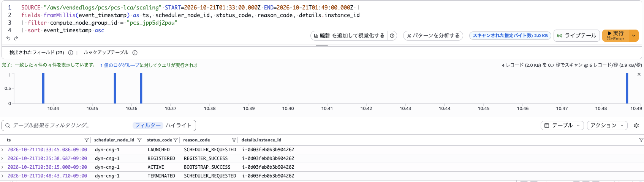Click timestamp 2026-10-21T10:48:43.710+09:00
This screenshot has height=182, width=644.
coord(47,176)
